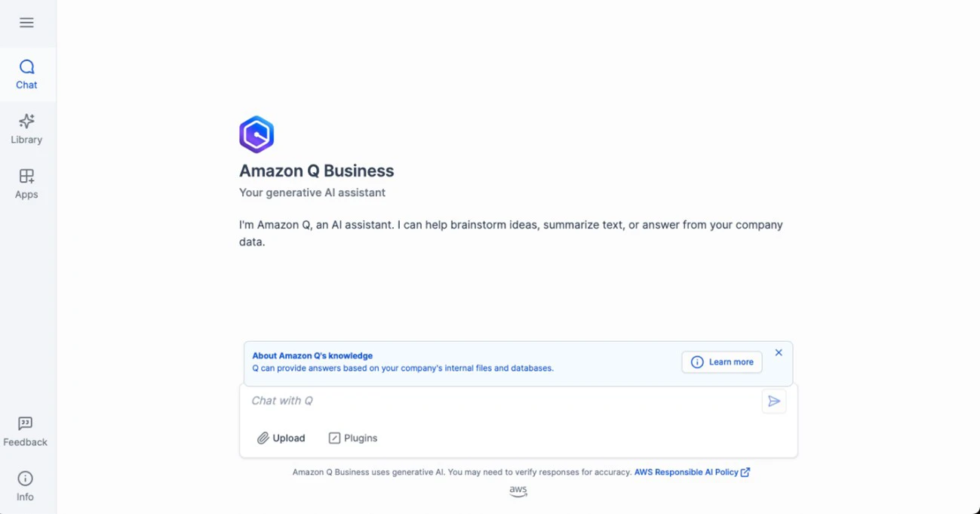Open the Plugins option
Viewport: 980px width, 514px height.
click(x=353, y=438)
